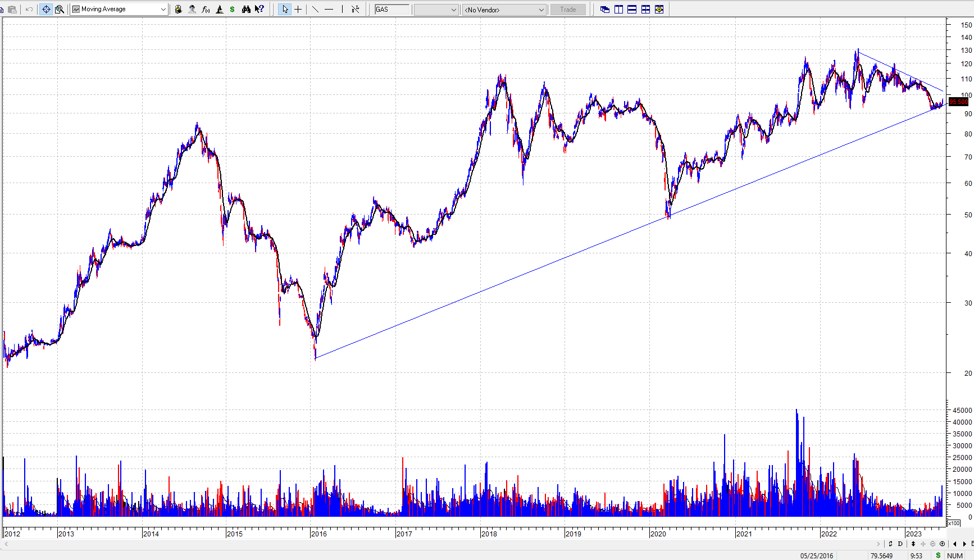Click the gray right-arrow scroll end button
974x560 pixels.
(879, 544)
